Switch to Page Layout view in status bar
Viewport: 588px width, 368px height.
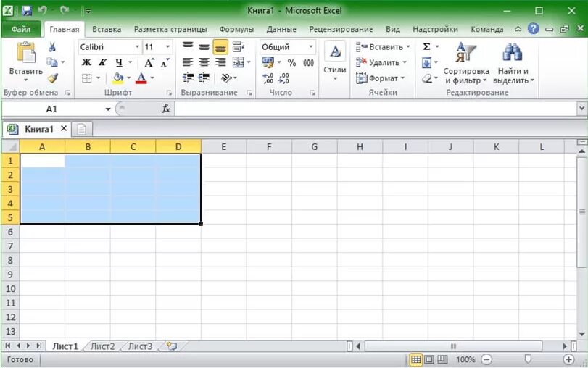tap(429, 359)
